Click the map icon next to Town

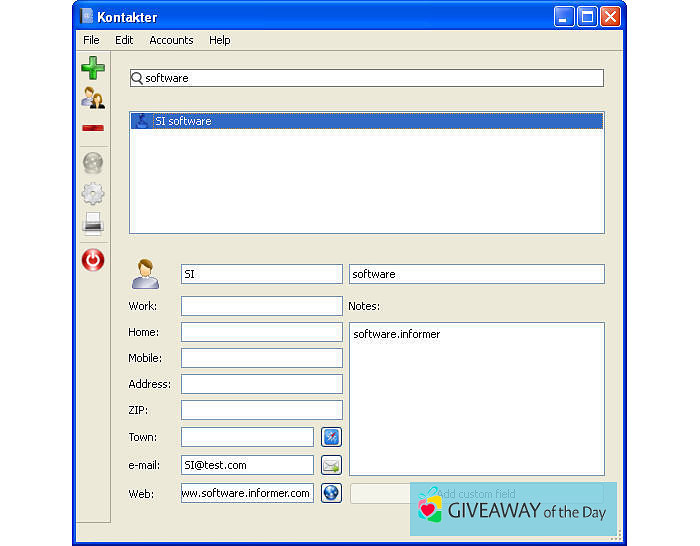[331, 437]
